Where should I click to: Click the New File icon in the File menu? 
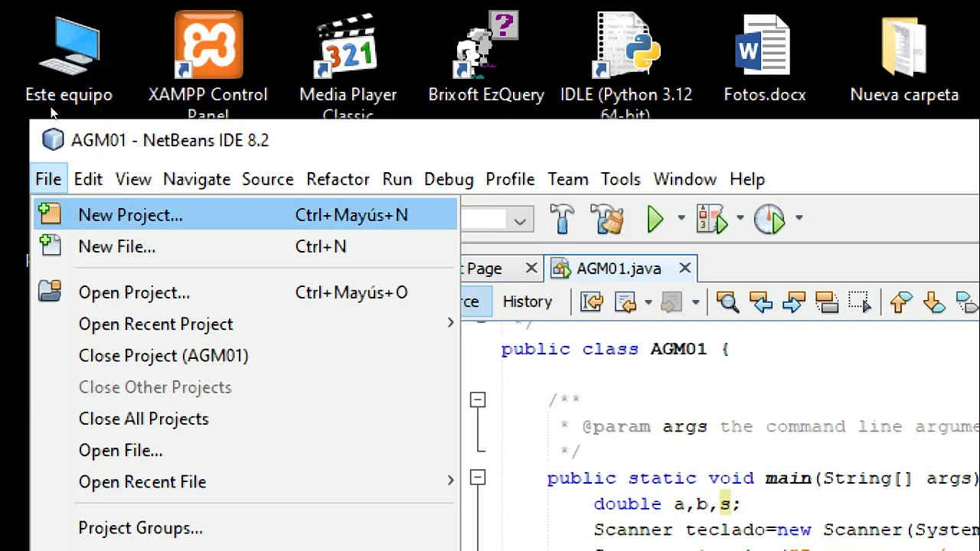point(50,245)
